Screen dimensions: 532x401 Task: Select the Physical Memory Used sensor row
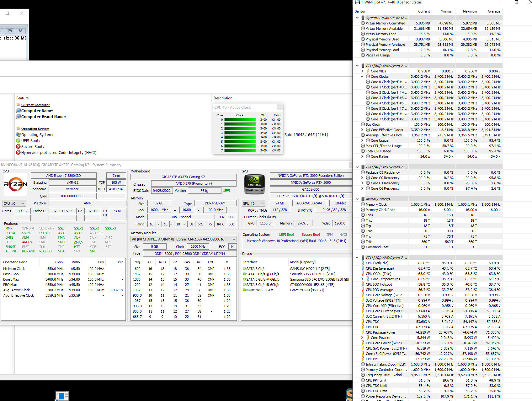(428, 39)
